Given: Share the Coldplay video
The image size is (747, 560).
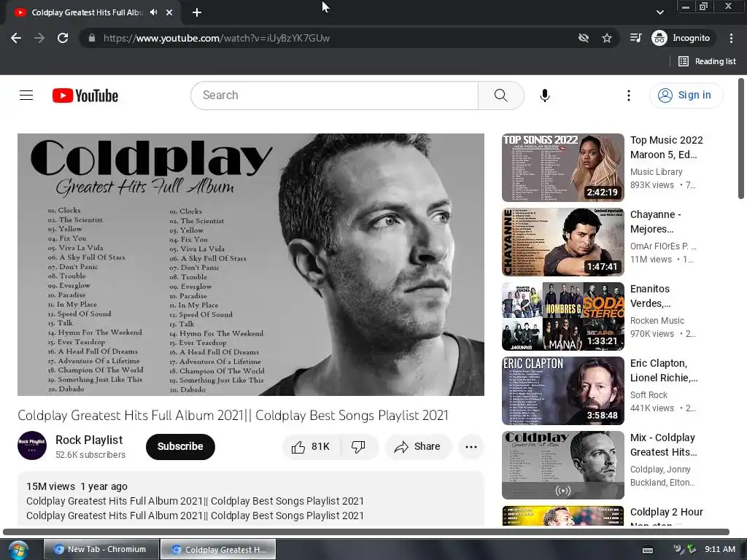Looking at the screenshot, I should click(x=417, y=447).
